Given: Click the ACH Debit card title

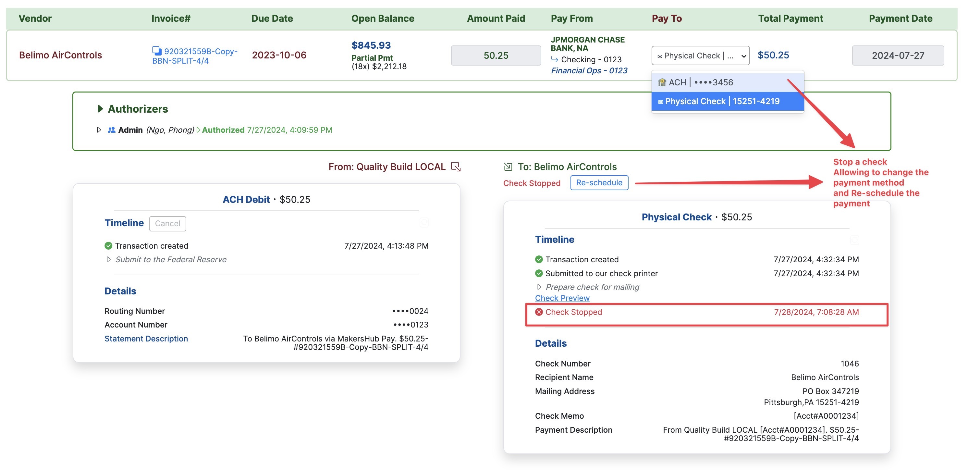Looking at the screenshot, I should [x=246, y=199].
